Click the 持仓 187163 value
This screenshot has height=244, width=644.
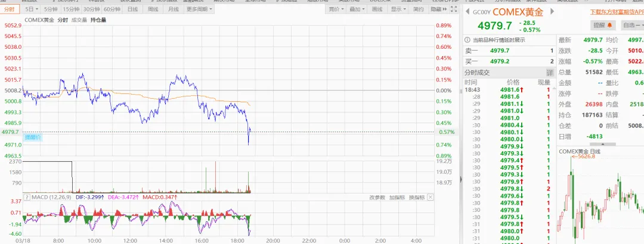tap(593, 115)
